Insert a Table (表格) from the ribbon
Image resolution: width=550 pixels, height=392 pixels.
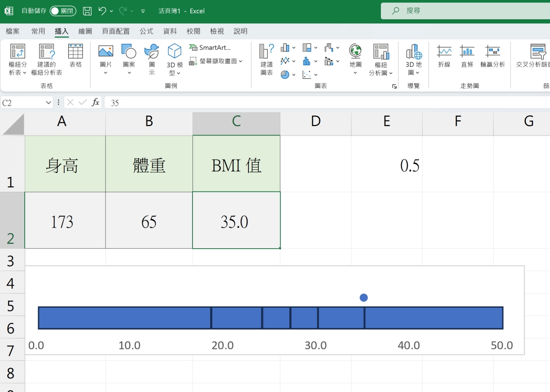(75, 56)
